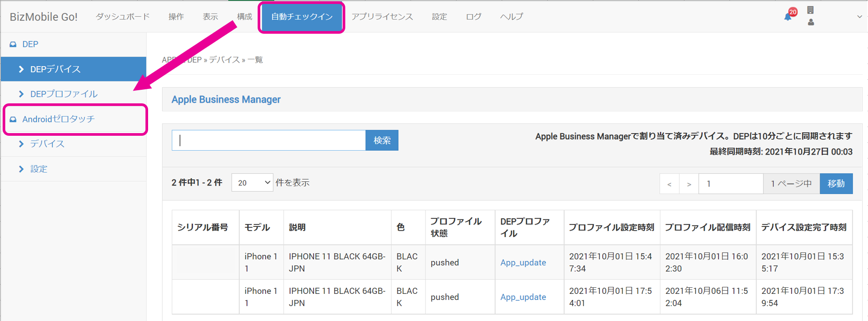Click the notification bell icon
This screenshot has height=321, width=868.
(x=788, y=17)
